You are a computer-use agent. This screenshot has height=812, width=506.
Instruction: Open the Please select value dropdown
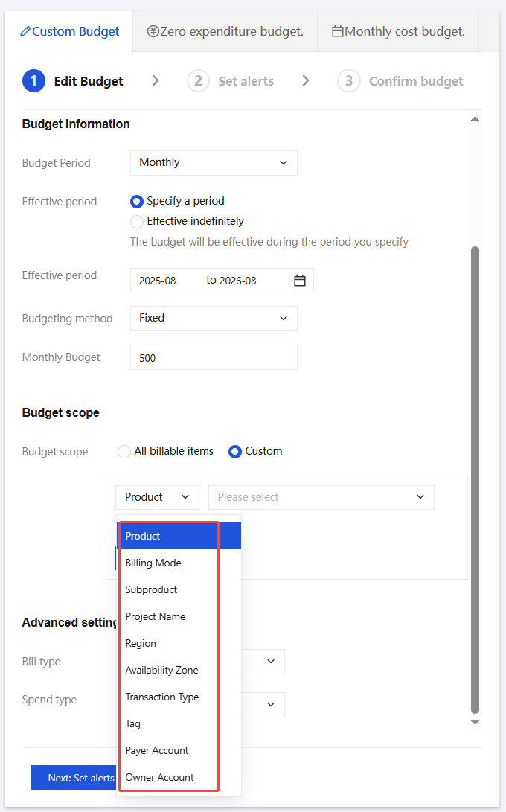coord(321,497)
